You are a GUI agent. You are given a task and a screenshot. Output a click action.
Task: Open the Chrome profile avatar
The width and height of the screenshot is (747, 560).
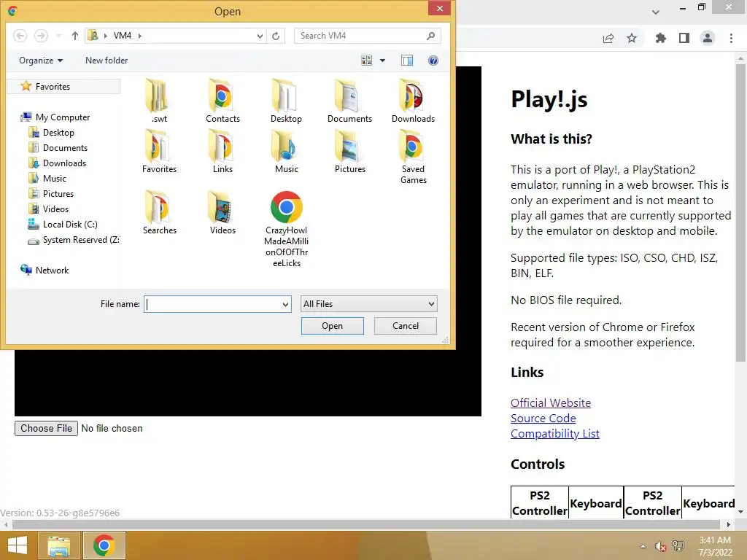(x=708, y=38)
